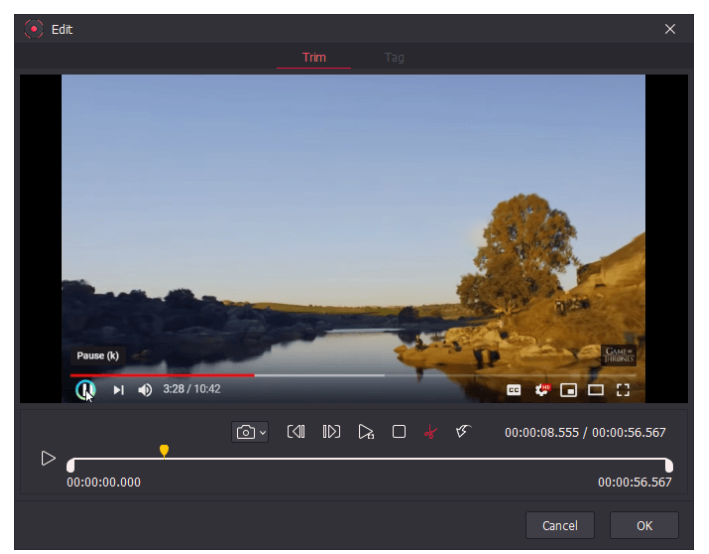
Task: Confirm edits with OK button
Action: 644,526
